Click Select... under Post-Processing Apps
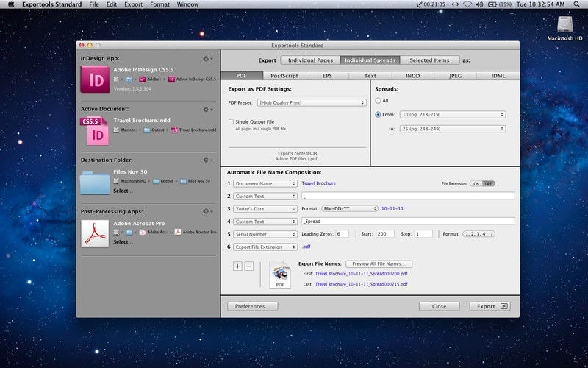The width and height of the screenshot is (588, 368). click(x=123, y=242)
